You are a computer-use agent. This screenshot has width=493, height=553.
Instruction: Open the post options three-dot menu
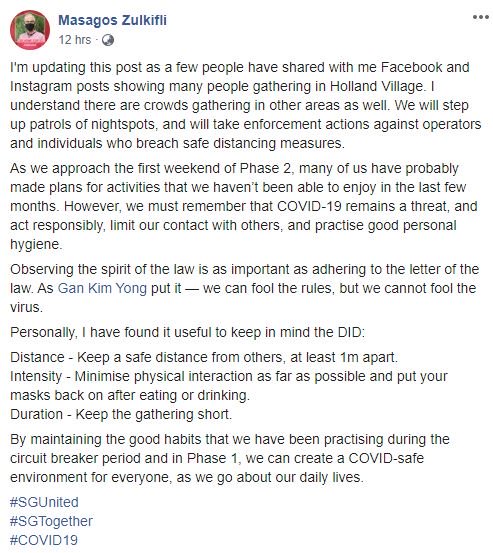pyautogui.click(x=480, y=17)
